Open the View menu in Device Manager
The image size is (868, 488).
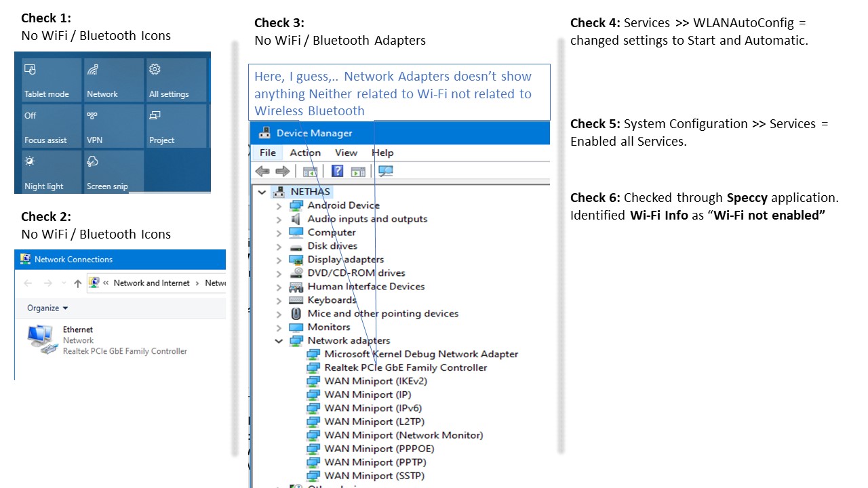click(346, 152)
